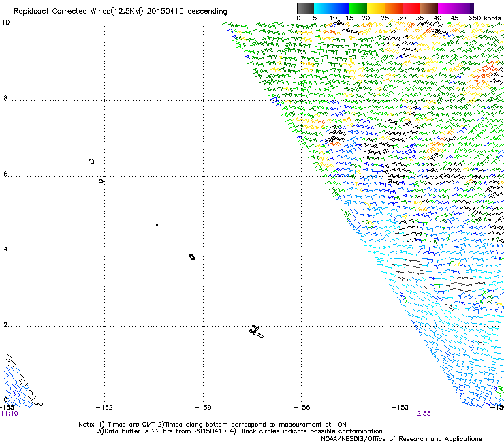Click latitude axis label '10'

coord(5,22)
